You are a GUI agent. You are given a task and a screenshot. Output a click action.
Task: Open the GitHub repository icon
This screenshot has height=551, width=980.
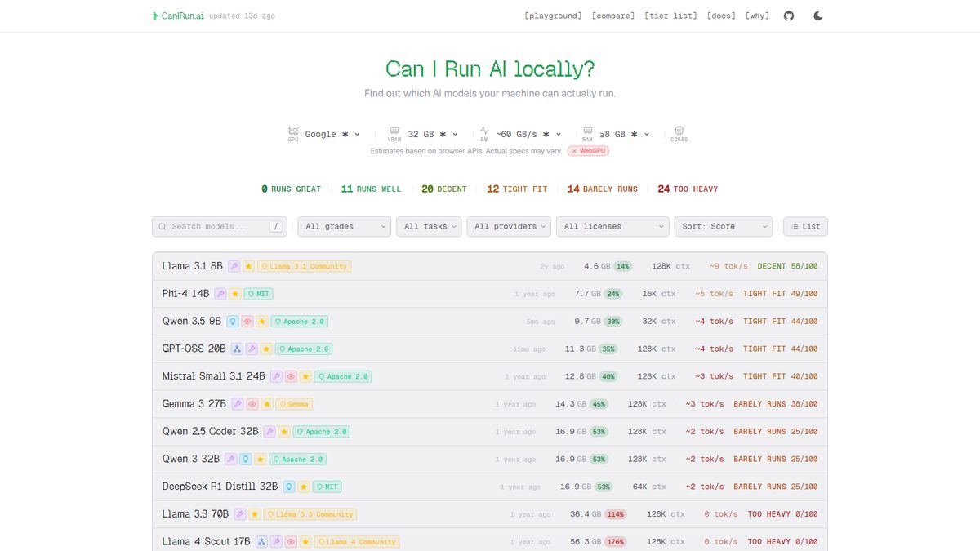(789, 16)
